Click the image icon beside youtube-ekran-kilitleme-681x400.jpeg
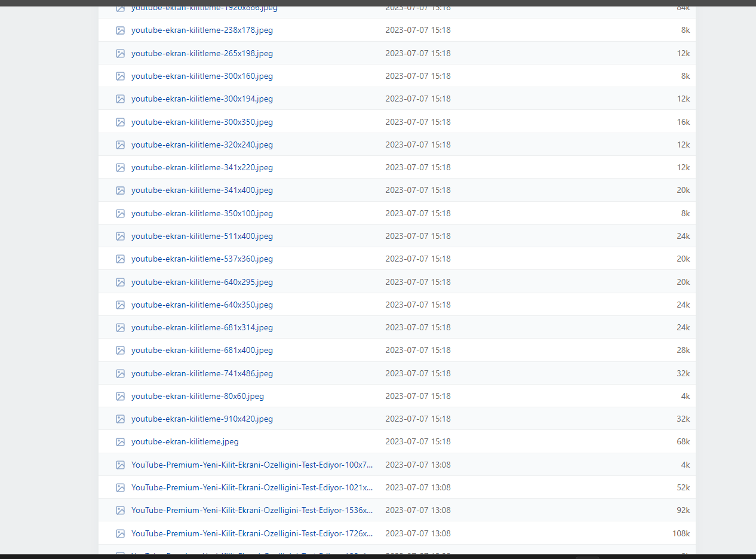Screen dimensions: 756x559 [120, 350]
